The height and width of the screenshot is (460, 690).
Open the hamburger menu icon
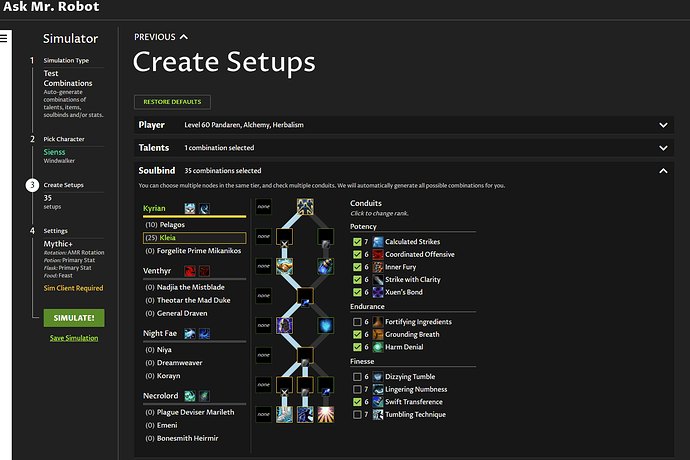pyautogui.click(x=4, y=38)
